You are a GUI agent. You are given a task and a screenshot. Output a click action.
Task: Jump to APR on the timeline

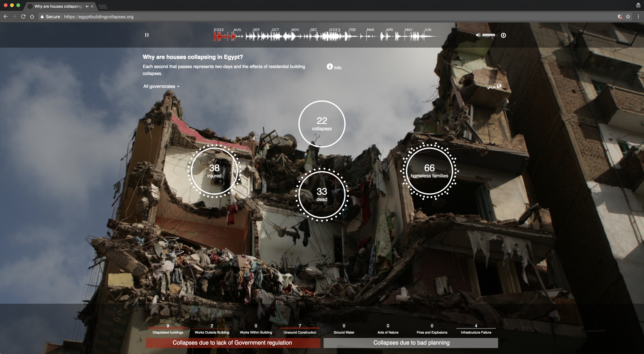click(x=389, y=30)
